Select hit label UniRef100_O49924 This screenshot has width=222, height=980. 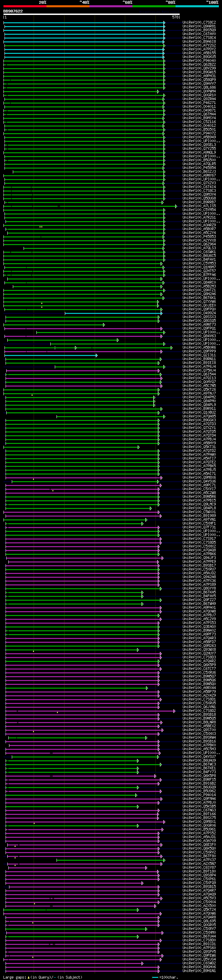point(199,313)
